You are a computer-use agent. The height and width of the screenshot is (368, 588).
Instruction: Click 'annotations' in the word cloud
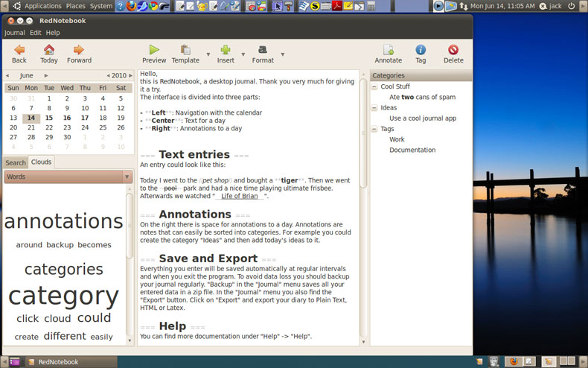coord(63,221)
